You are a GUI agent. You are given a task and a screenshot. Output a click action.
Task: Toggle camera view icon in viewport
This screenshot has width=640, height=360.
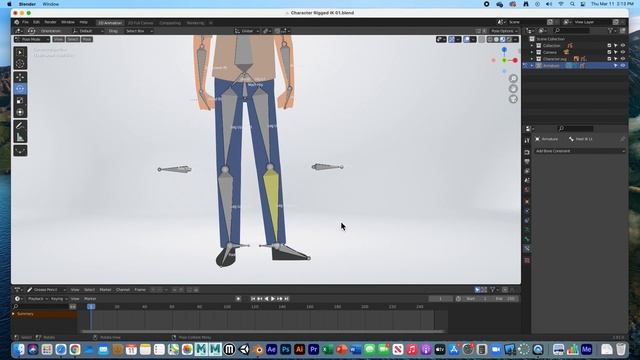click(x=513, y=99)
